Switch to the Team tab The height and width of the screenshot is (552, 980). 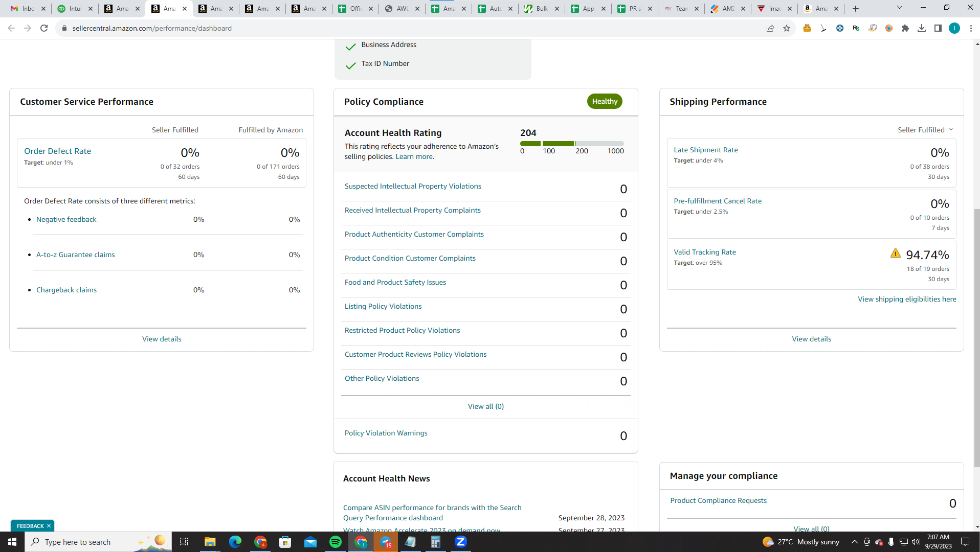tap(682, 9)
